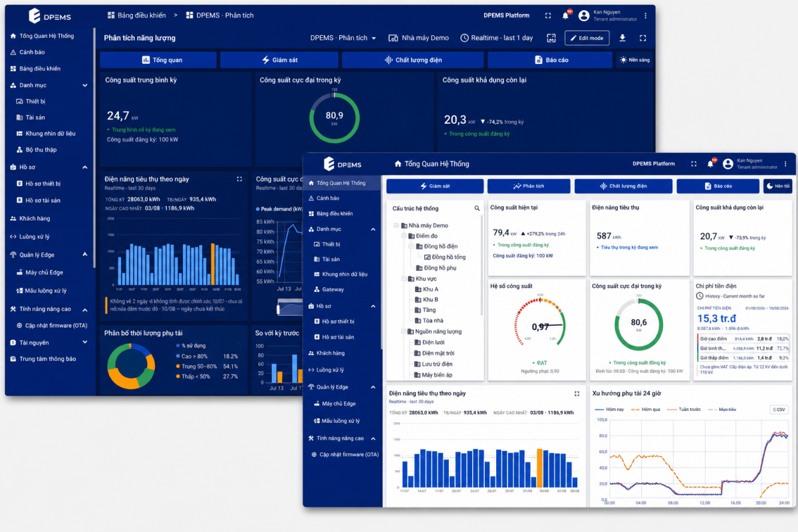This screenshot has width=798, height=532.
Task: Click the clock icon for Realtime - last 1 day
Action: tap(464, 38)
